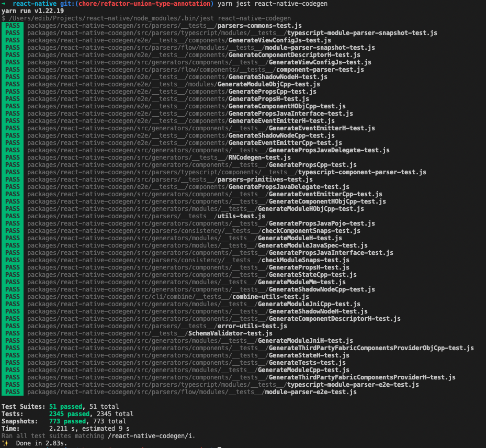Viewport: 486px width, 448px height.
Task: Click file name parsers-commons-test.js
Action: pyautogui.click(x=259, y=26)
